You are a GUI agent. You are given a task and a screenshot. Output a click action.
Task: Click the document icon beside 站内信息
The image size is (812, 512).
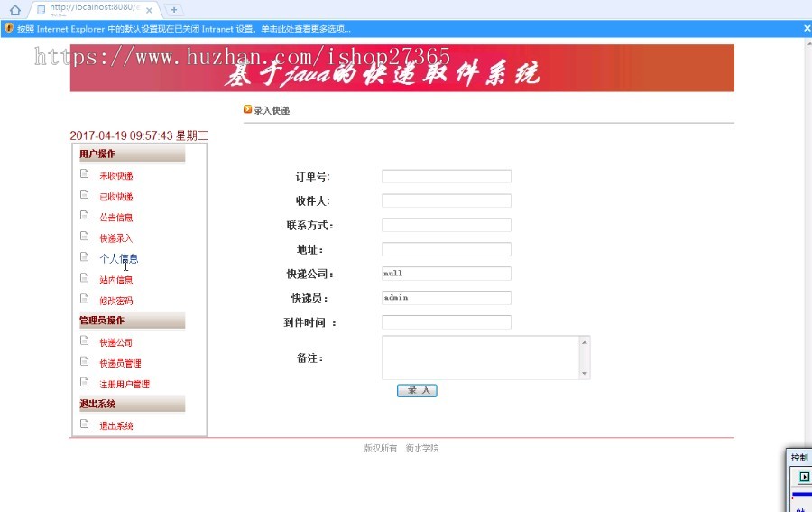click(85, 278)
